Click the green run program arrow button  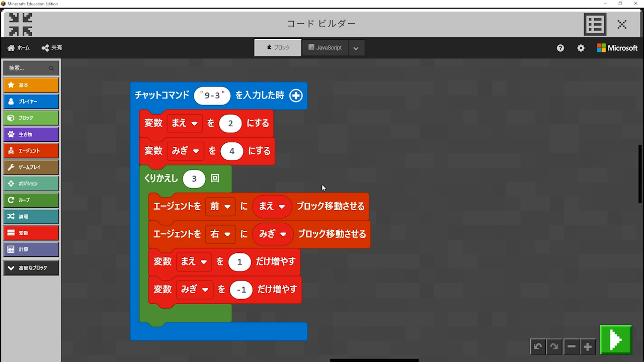coord(615,340)
